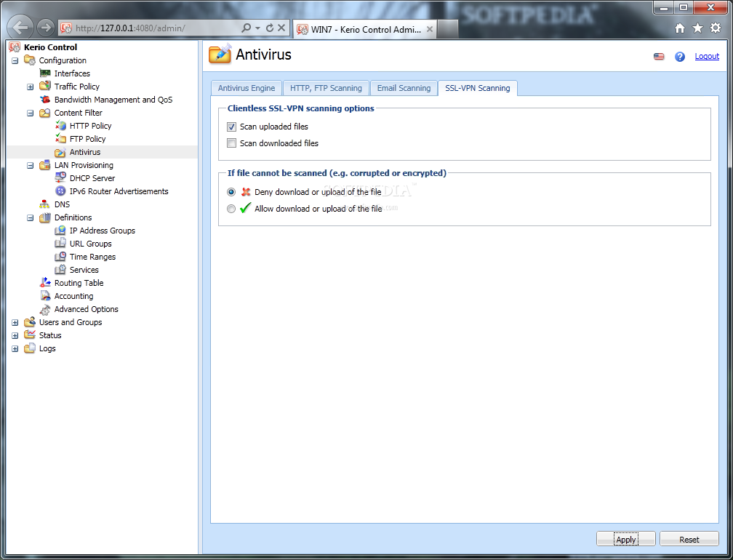733x560 pixels.
Task: Select Kerio Control root tree item
Action: click(50, 47)
